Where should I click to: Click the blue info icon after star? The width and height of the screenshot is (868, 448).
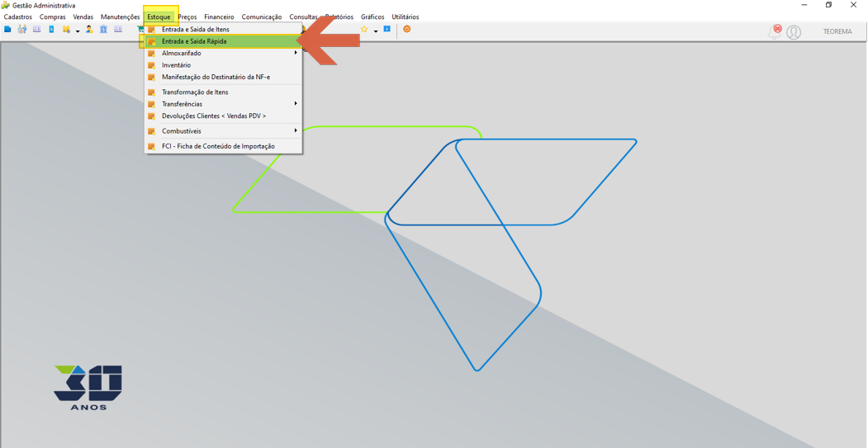(387, 29)
